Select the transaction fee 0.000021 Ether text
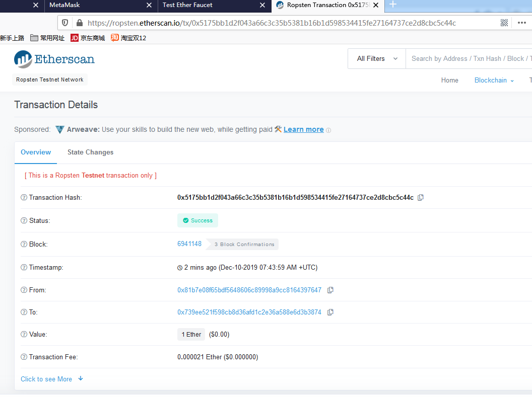Image resolution: width=532 pixels, height=397 pixels. tap(199, 357)
